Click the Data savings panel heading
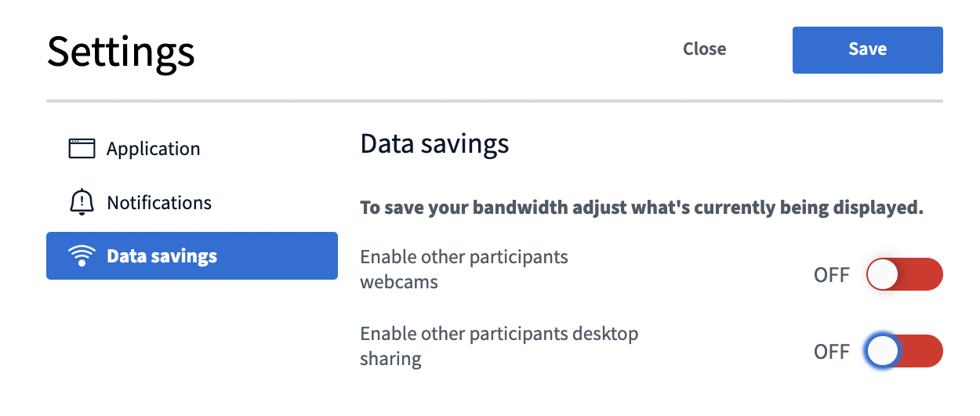Screen dimensions: 980x416 click(434, 144)
